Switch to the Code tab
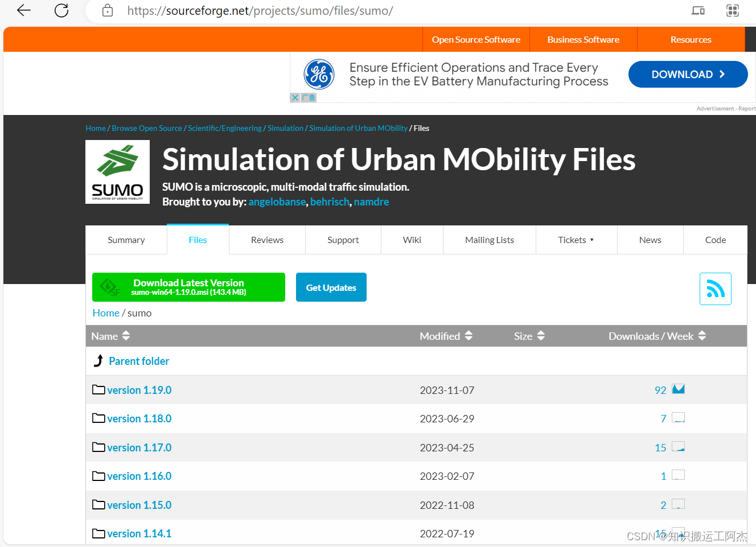 (716, 240)
